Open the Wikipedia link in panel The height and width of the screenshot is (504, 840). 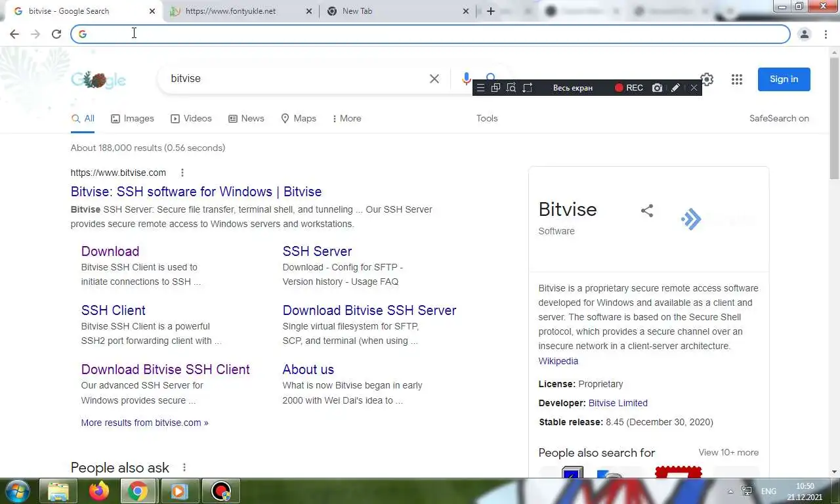pos(558,361)
